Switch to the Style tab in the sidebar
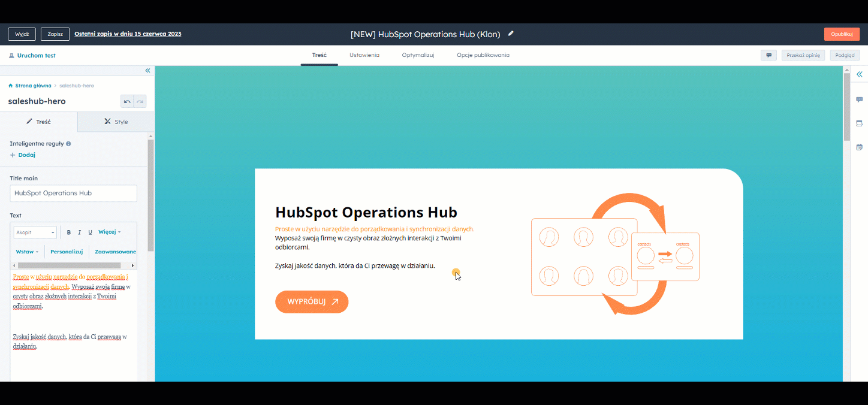The width and height of the screenshot is (868, 405). click(116, 122)
